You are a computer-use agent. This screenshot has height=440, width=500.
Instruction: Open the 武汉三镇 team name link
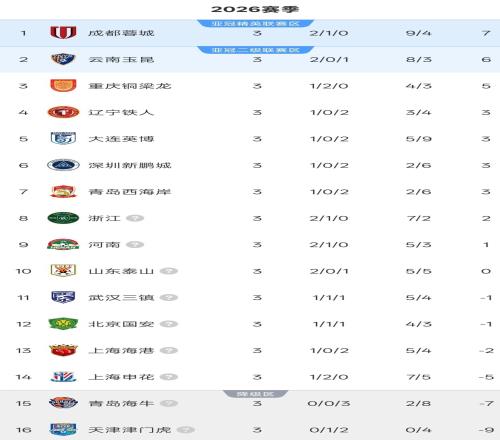[121, 297]
